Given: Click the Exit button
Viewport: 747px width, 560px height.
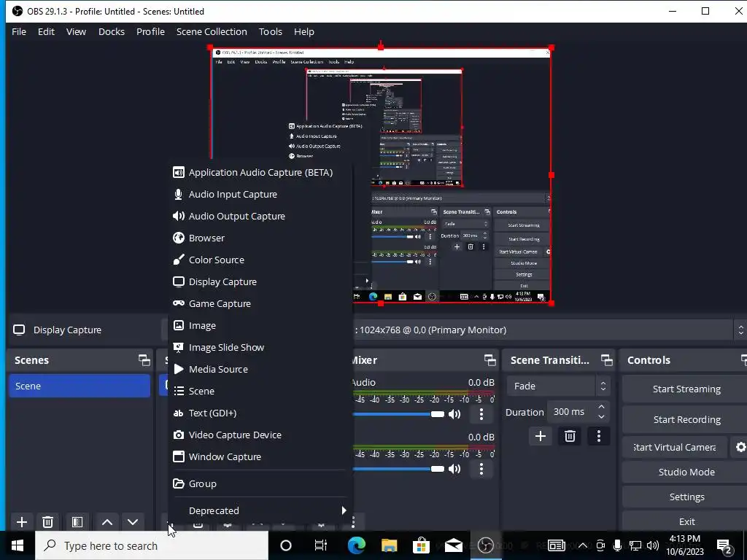Looking at the screenshot, I should (x=686, y=521).
